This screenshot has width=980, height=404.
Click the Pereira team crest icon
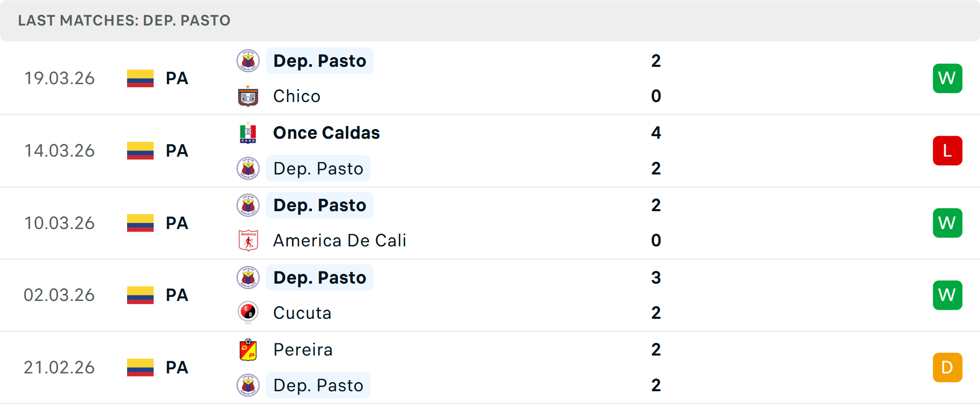[x=248, y=350]
